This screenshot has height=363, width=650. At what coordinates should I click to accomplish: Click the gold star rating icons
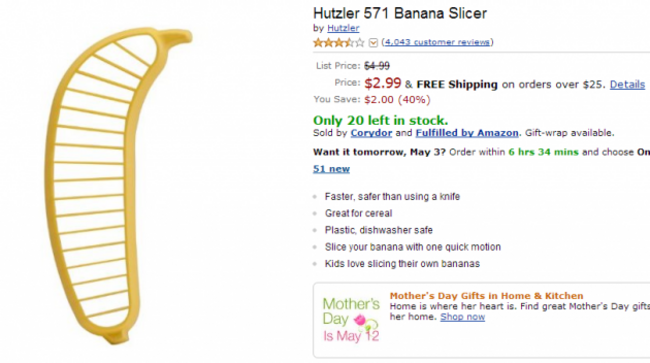tap(339, 42)
